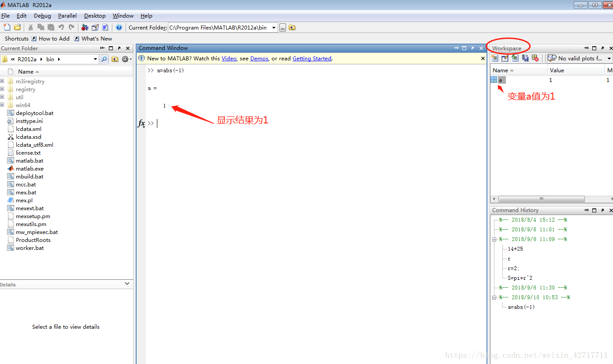Follow the Video link in info bar
This screenshot has height=364, width=613.
tap(229, 58)
